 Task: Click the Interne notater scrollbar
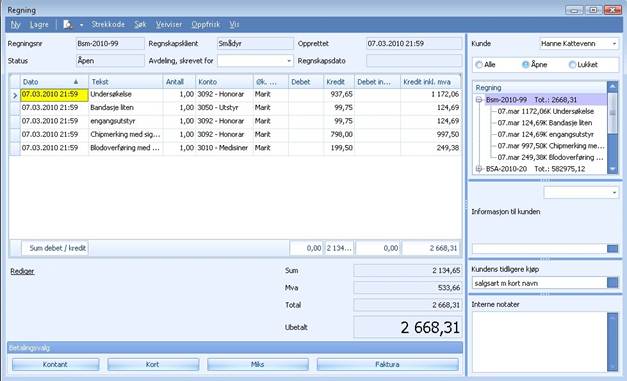pyautogui.click(x=613, y=342)
